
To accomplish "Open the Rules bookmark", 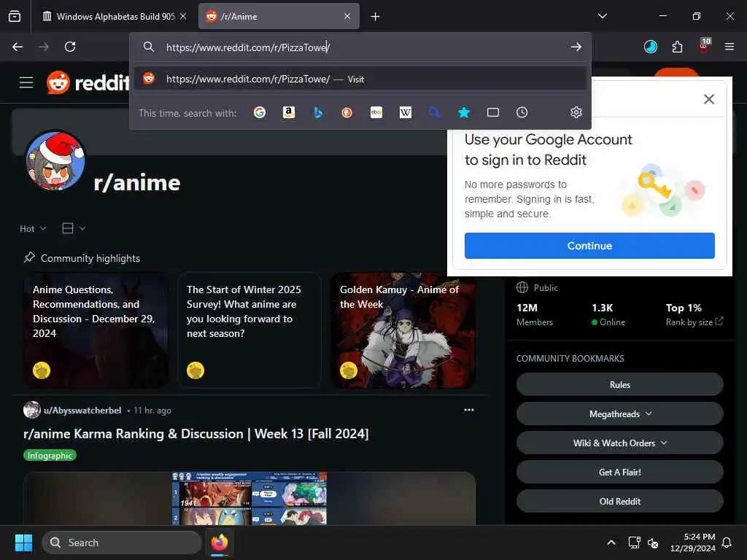I will click(620, 385).
